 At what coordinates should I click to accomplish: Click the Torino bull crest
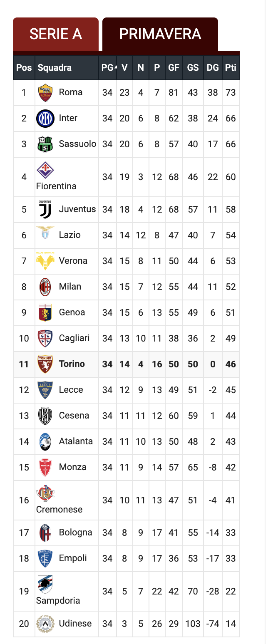45,364
